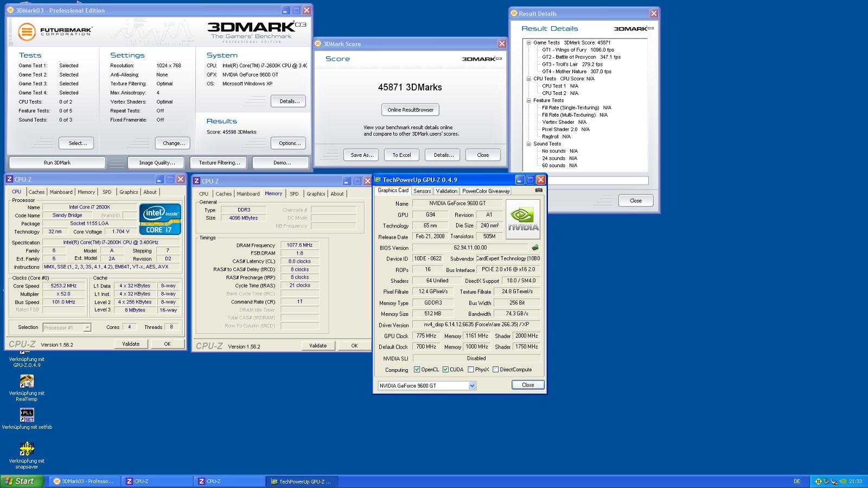This screenshot has height=488, width=868.
Task: Click the GPU-Z screenshot camera icon
Action: [539, 191]
